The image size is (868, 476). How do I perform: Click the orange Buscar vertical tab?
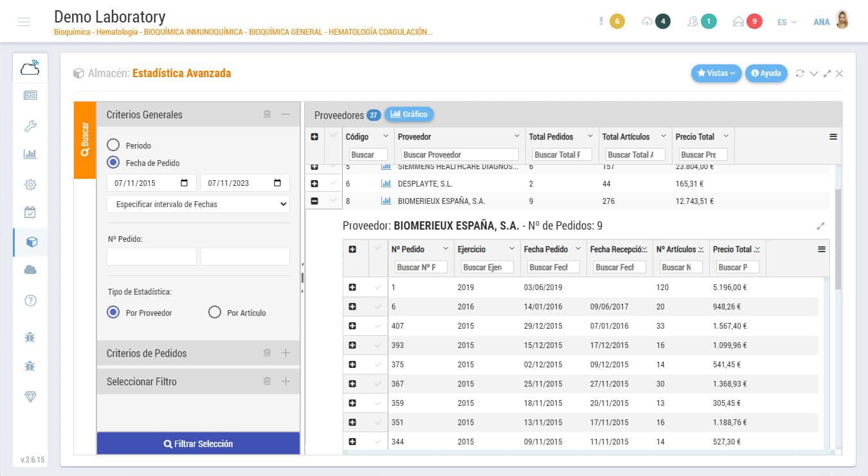[85, 140]
